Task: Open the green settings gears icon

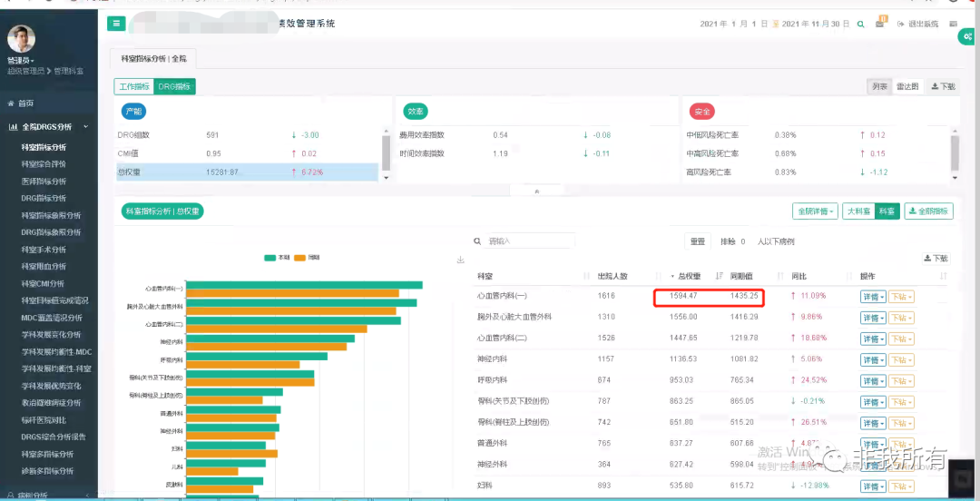Action: pyautogui.click(x=967, y=37)
